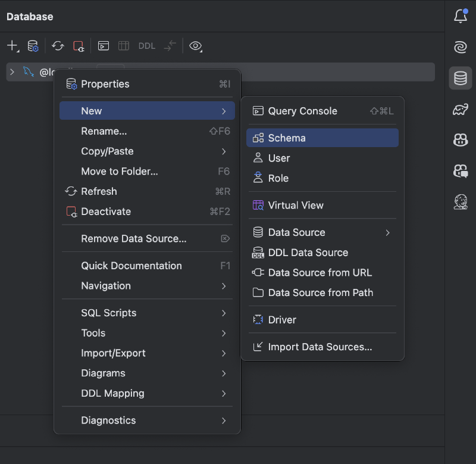Select Schema in the New submenu
The height and width of the screenshot is (464, 476).
(322, 138)
